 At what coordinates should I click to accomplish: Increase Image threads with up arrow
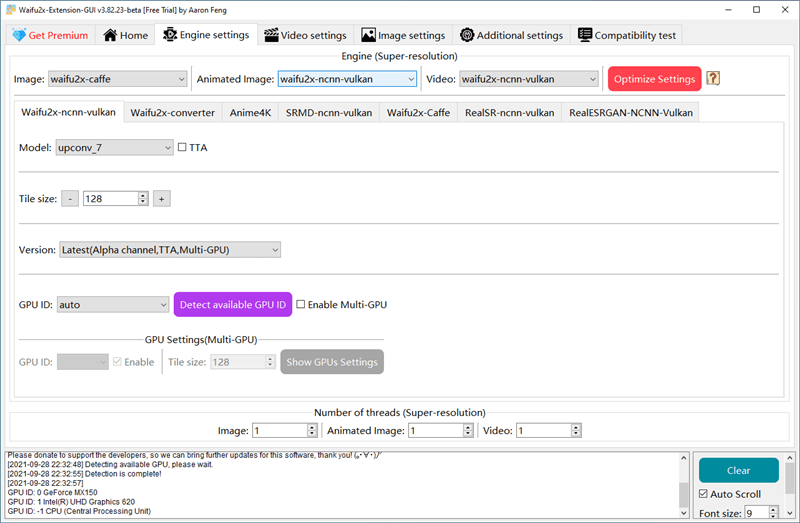tap(312, 427)
